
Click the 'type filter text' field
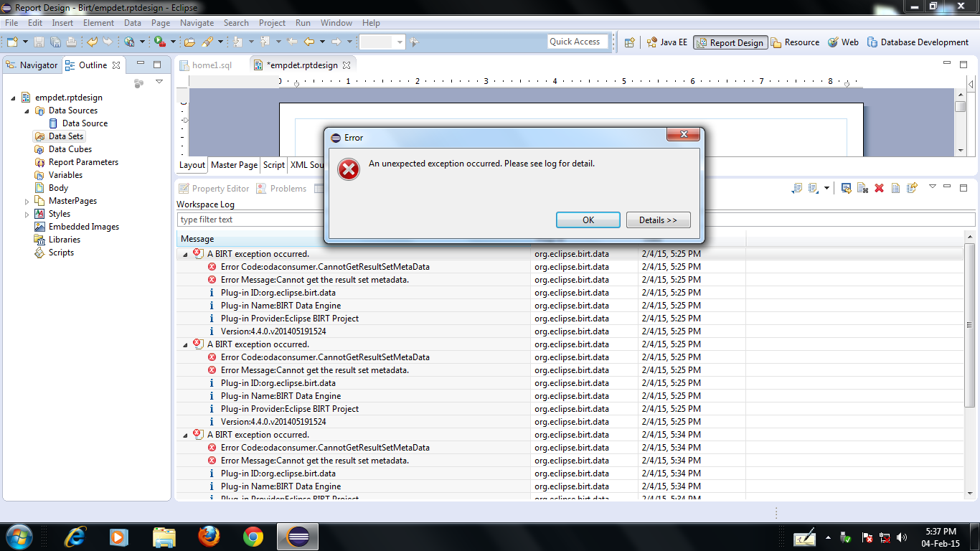tap(249, 220)
